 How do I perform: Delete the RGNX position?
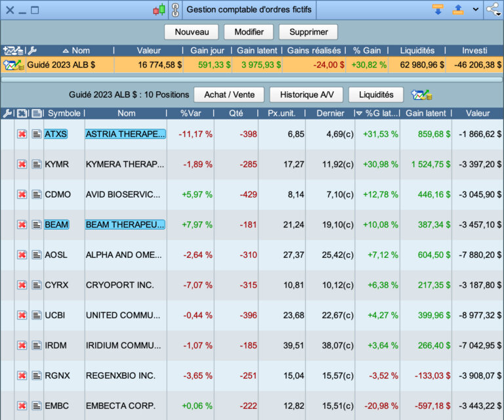pyautogui.click(x=22, y=375)
